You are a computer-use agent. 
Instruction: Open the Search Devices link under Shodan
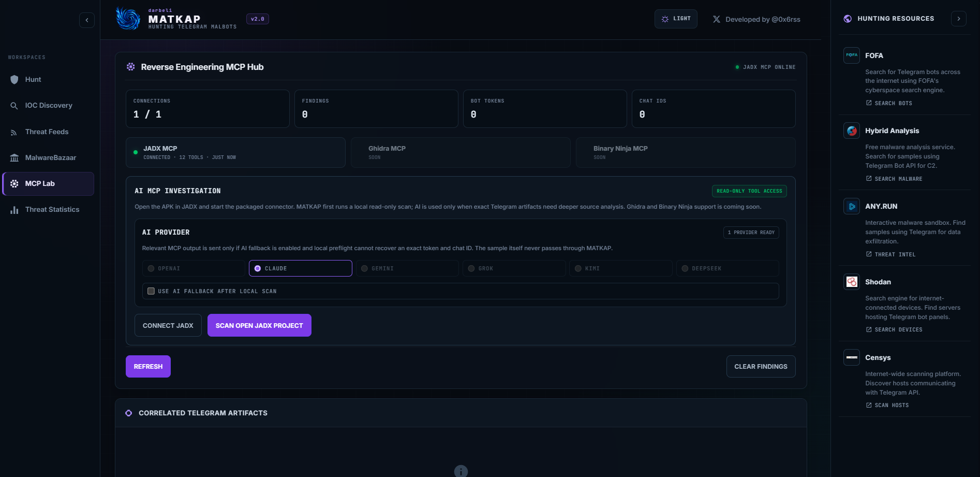(894, 329)
